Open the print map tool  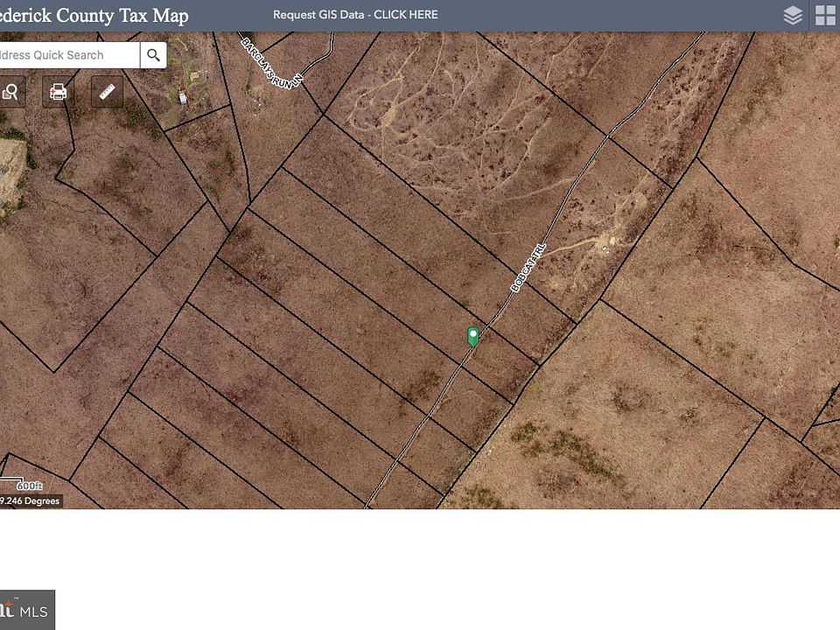point(59,92)
